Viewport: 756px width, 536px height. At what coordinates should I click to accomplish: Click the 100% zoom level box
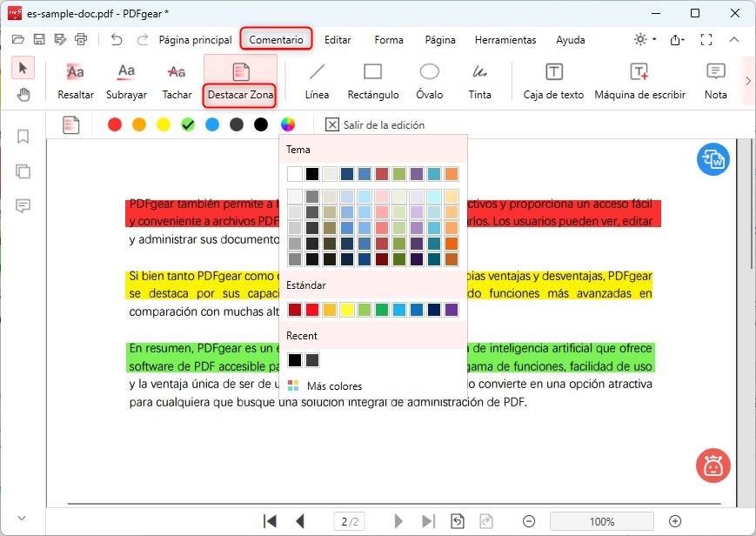click(602, 521)
